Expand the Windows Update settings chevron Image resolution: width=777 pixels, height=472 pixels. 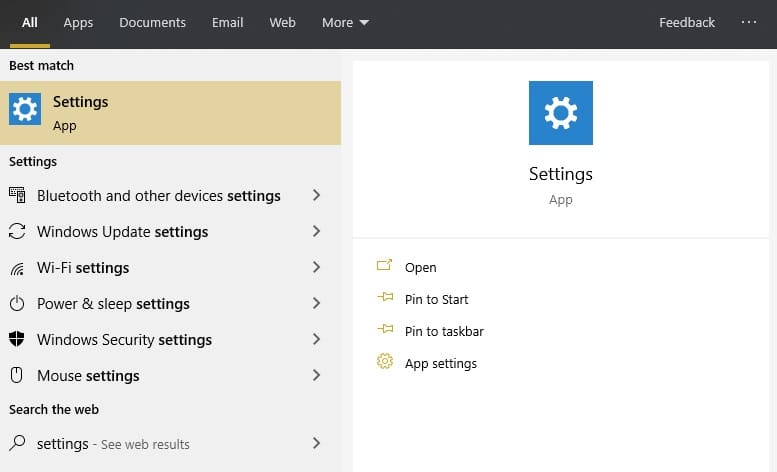pyautogui.click(x=316, y=232)
